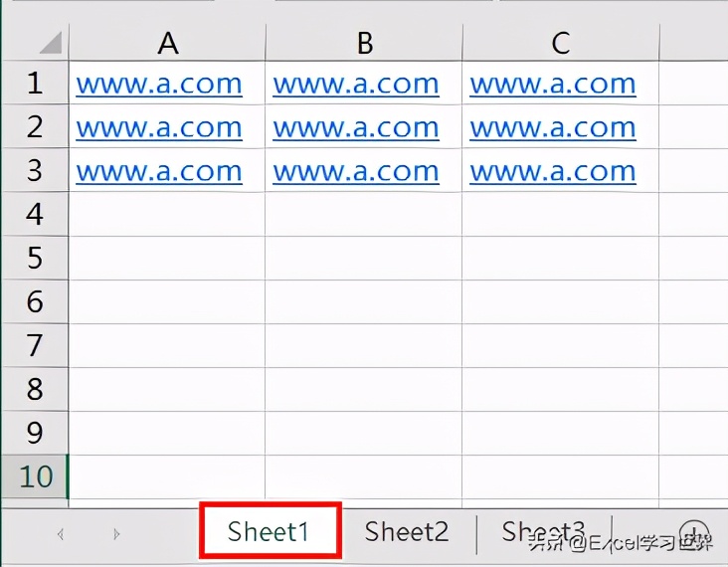The width and height of the screenshot is (728, 567).
Task: Add a new sheet with plus button
Action: click(x=693, y=533)
